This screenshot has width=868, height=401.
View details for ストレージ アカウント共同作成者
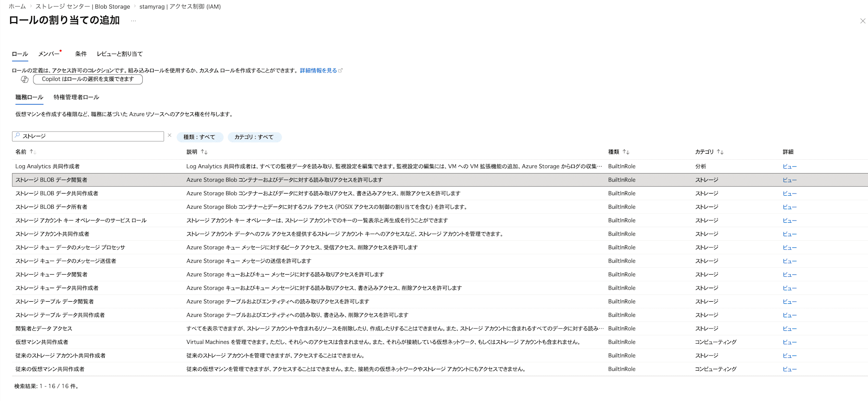(x=790, y=234)
